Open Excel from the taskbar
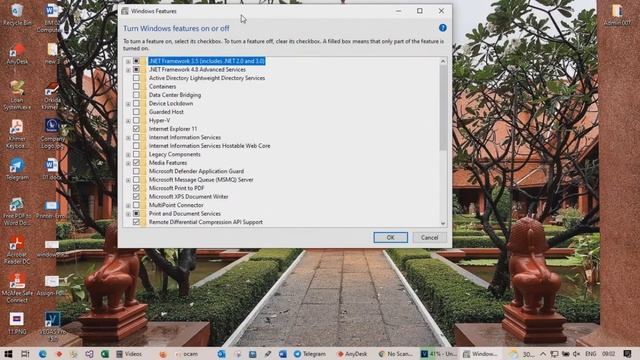This screenshot has width=640, height=360. point(104,354)
